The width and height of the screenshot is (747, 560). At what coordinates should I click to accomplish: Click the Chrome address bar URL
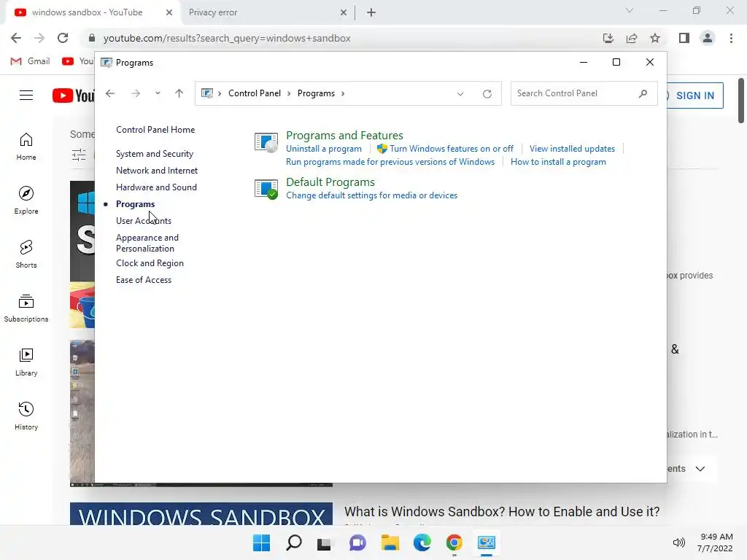pyautogui.click(x=227, y=38)
